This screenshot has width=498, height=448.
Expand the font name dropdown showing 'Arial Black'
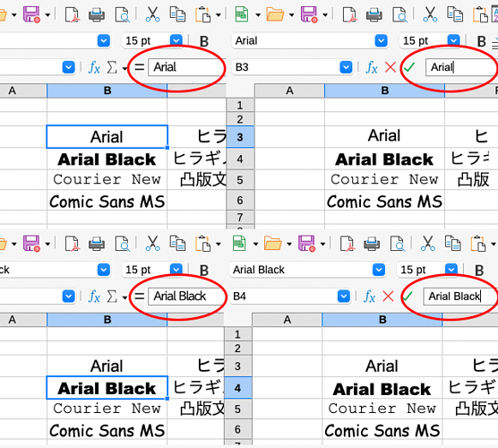click(379, 270)
